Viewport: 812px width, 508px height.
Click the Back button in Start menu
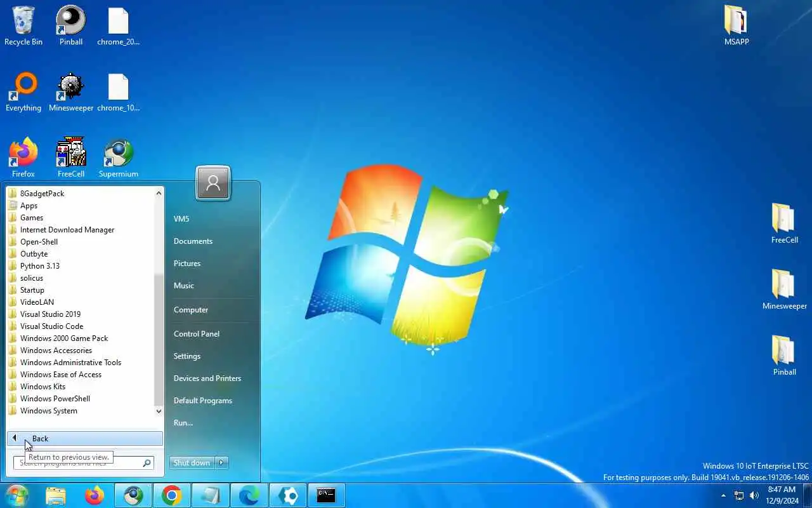click(85, 439)
